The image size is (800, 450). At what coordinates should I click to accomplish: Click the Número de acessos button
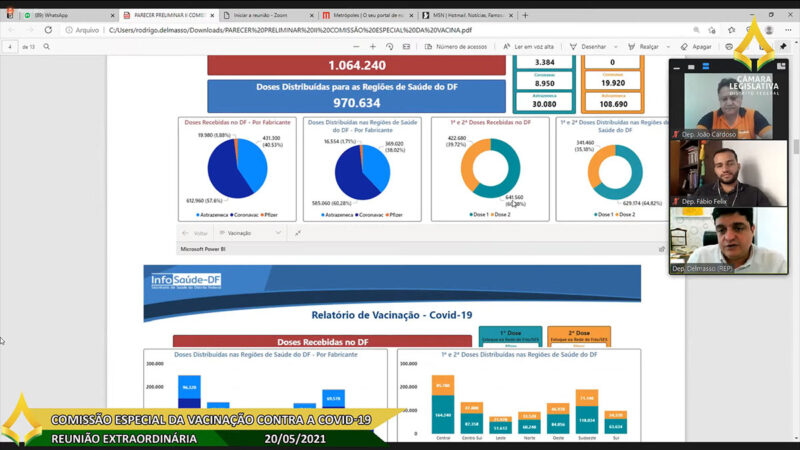click(457, 47)
